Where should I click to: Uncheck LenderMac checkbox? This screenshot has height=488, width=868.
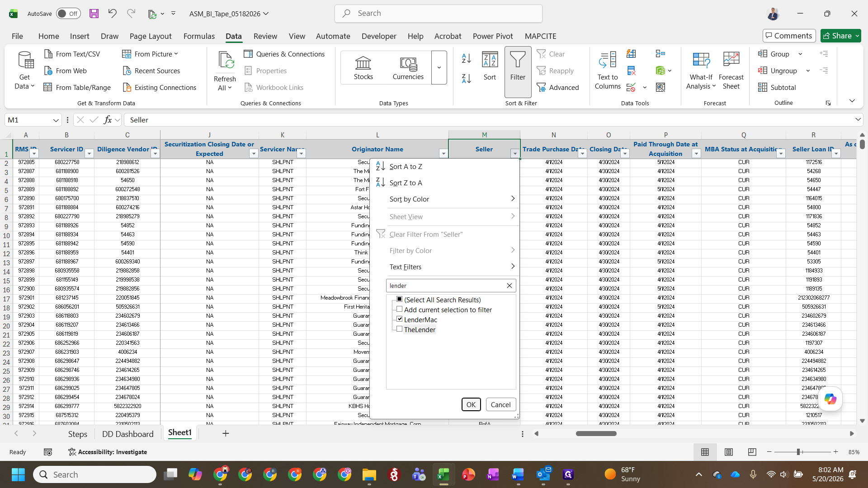tap(399, 319)
